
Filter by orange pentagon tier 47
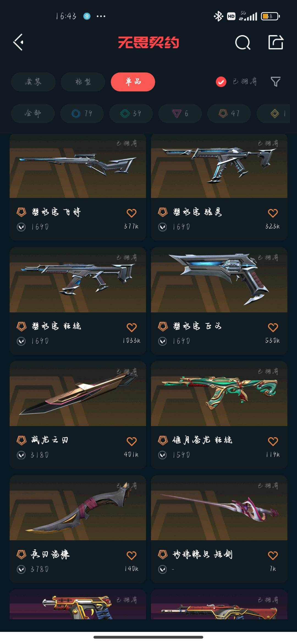(229, 113)
